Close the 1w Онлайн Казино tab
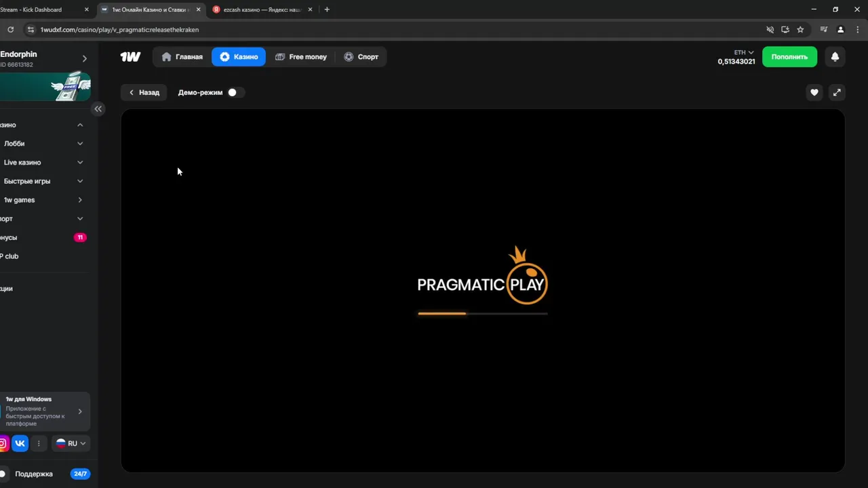 198,9
